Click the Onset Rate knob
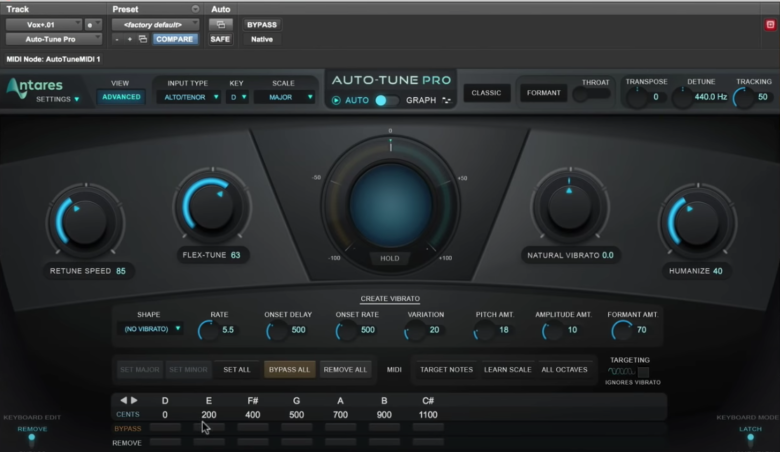Screen dimensions: 780x452 point(346,330)
